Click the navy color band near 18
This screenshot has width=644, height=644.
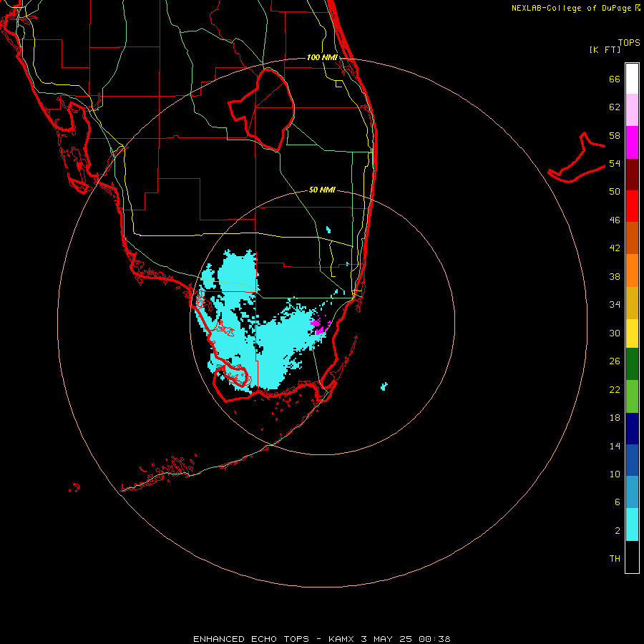pyautogui.click(x=632, y=429)
